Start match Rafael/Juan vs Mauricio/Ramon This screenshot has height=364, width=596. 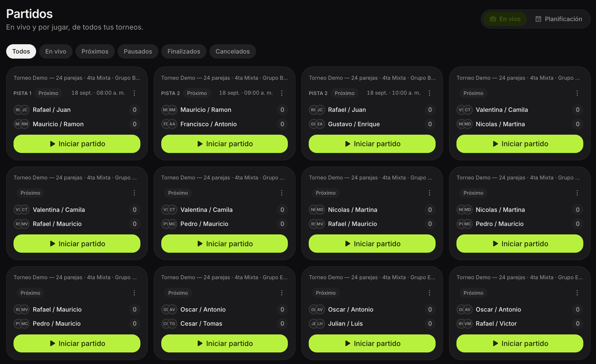click(77, 144)
